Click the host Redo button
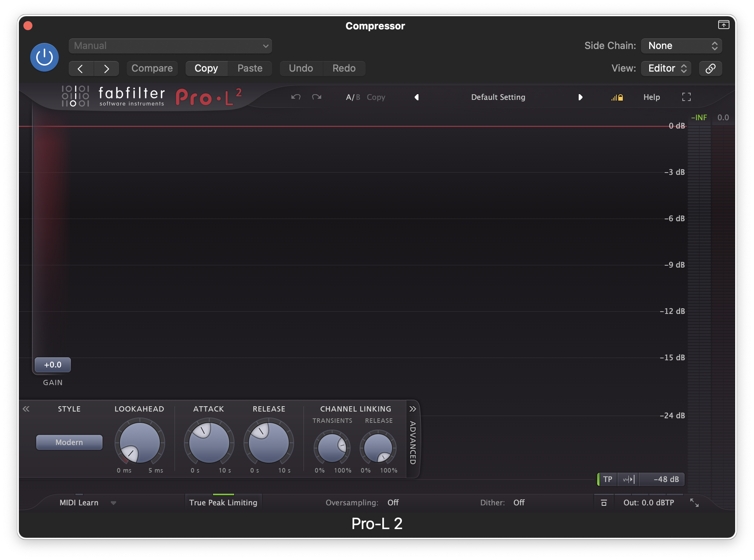The width and height of the screenshot is (754, 560). pos(344,69)
